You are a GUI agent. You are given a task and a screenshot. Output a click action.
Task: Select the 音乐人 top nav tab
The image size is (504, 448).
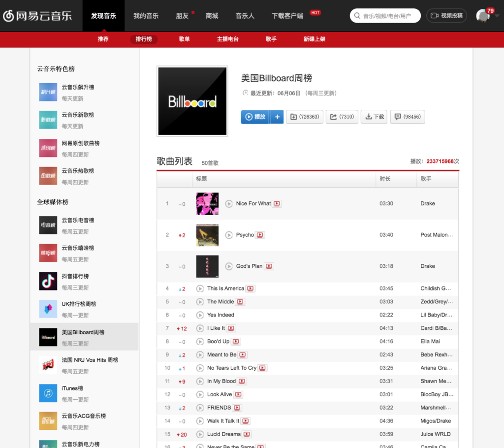[245, 16]
